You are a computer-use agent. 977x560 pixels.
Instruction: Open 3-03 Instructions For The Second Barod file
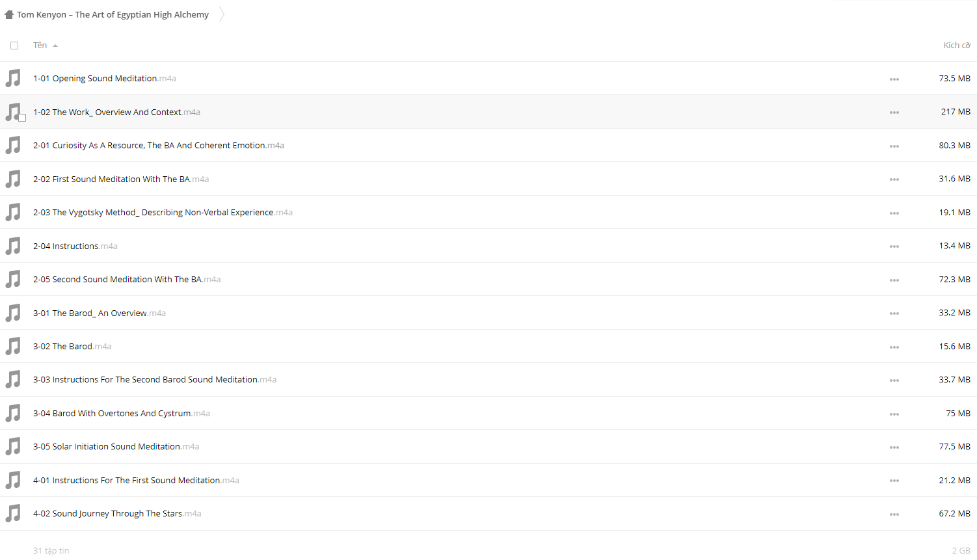point(155,379)
